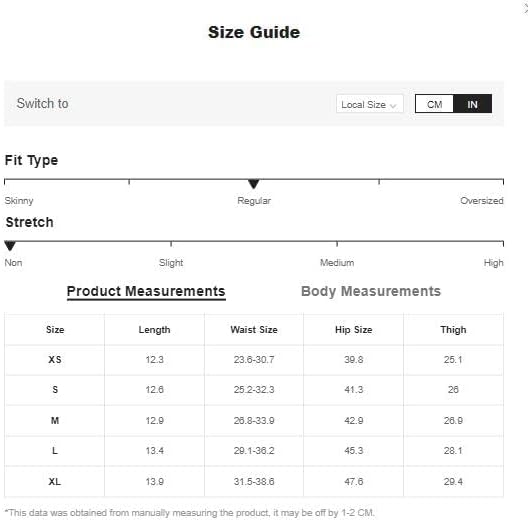Click the Thigh column header
The width and height of the screenshot is (528, 522).
pyautogui.click(x=453, y=330)
